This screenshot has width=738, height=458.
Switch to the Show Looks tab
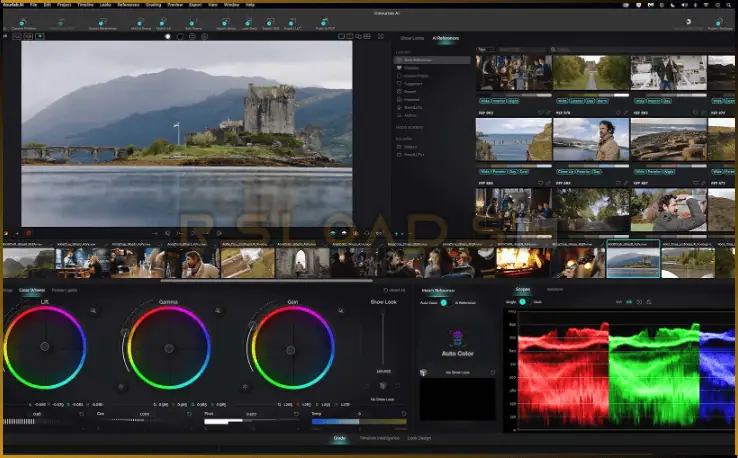[x=412, y=38]
